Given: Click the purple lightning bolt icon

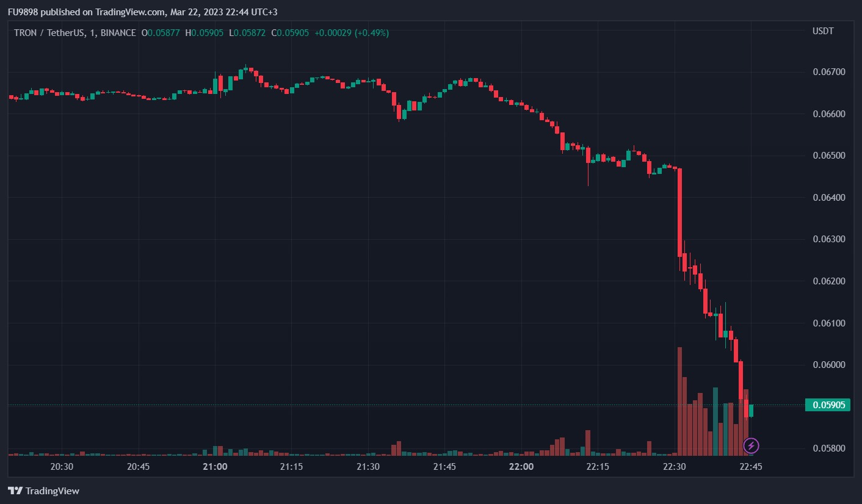Looking at the screenshot, I should [751, 445].
